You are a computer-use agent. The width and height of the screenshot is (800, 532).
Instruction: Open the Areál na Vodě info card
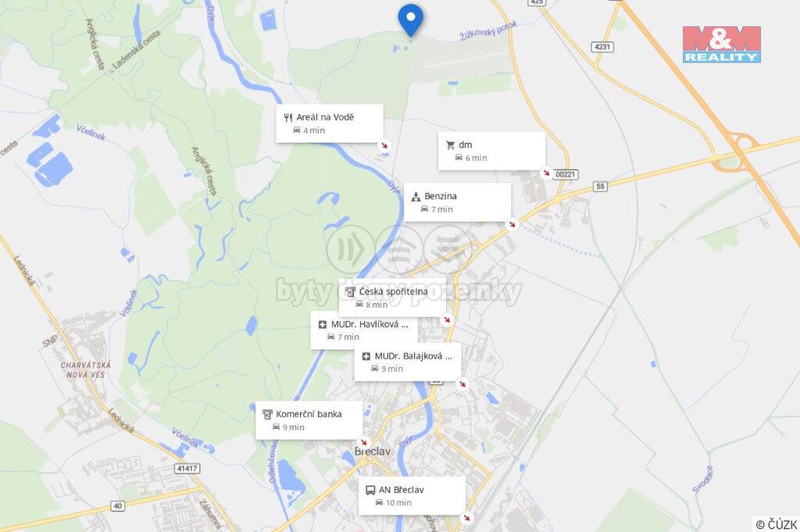330,123
